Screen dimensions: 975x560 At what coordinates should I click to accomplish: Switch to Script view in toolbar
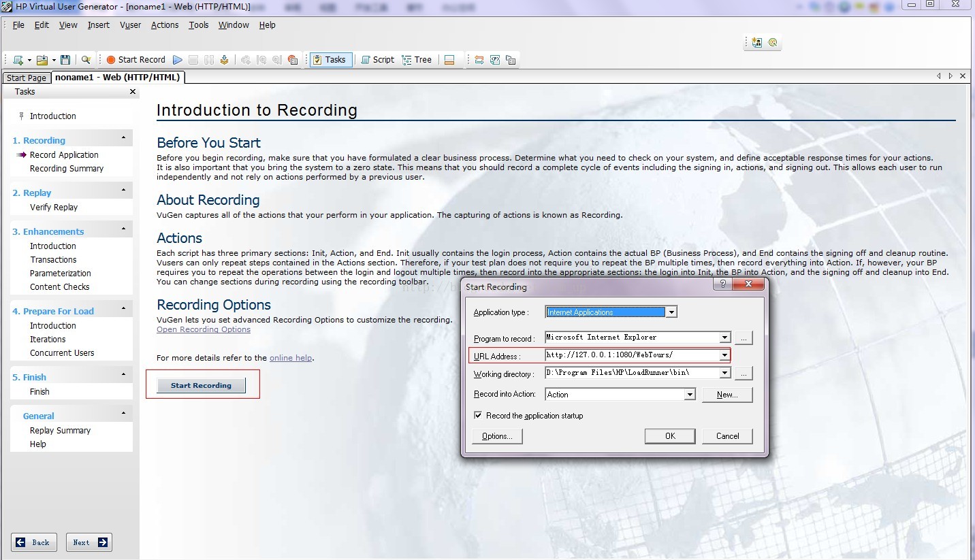tap(377, 60)
